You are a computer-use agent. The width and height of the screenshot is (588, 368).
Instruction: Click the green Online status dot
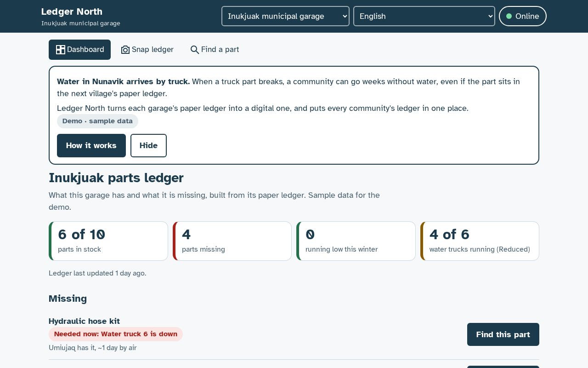click(x=509, y=16)
